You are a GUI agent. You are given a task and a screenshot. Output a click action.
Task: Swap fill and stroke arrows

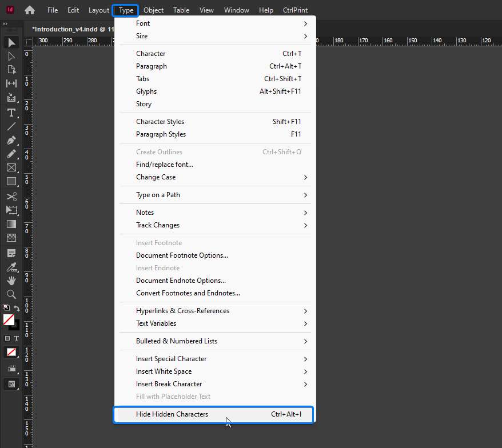17,308
